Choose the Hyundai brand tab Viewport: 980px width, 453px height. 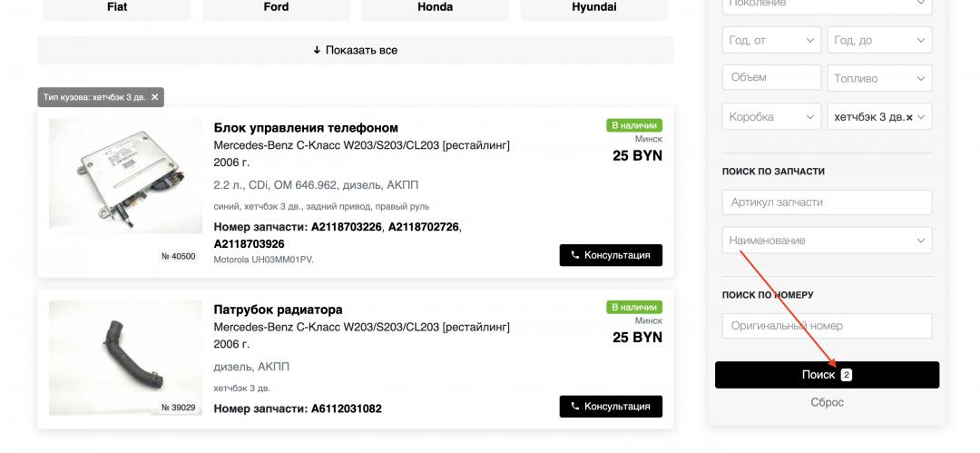click(x=593, y=7)
